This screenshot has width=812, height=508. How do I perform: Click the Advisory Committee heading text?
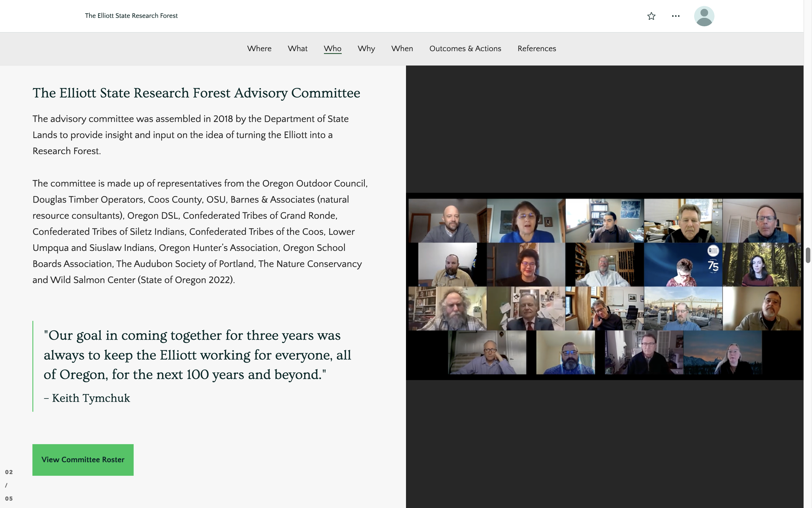point(196,93)
